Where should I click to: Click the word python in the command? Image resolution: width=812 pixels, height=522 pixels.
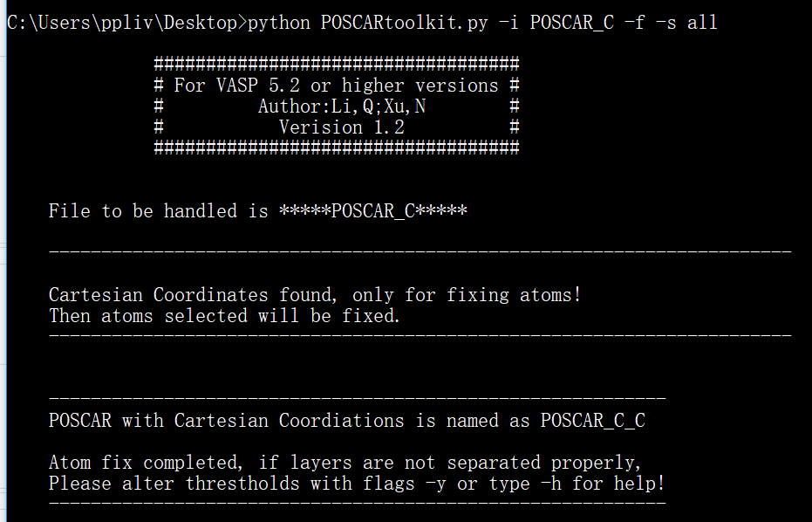click(x=279, y=23)
